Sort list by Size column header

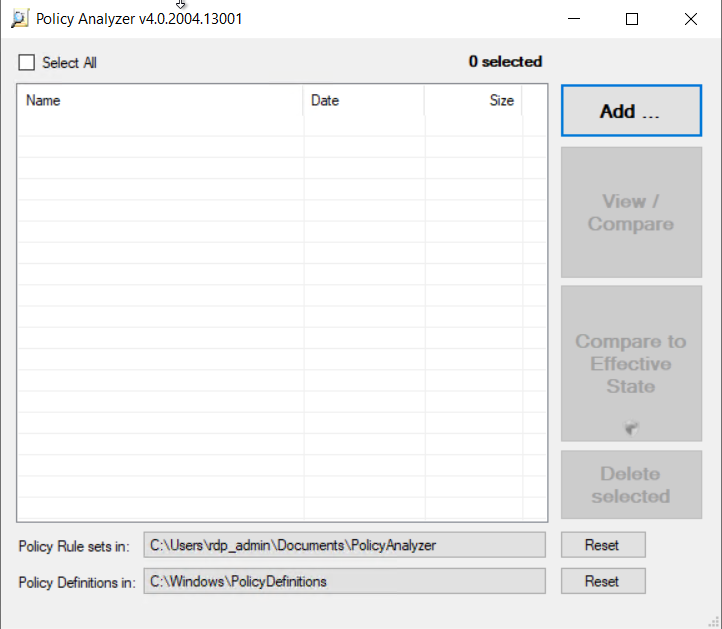[473, 100]
